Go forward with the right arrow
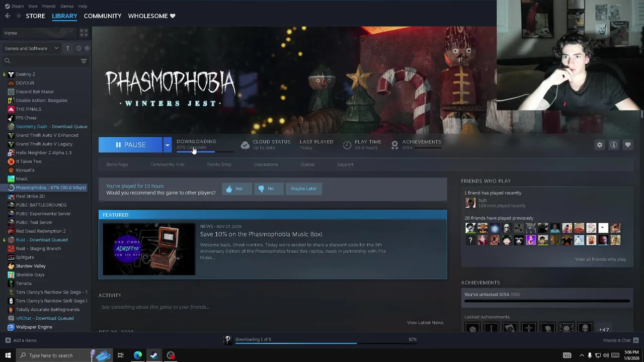The width and height of the screenshot is (644, 362). 18,16
